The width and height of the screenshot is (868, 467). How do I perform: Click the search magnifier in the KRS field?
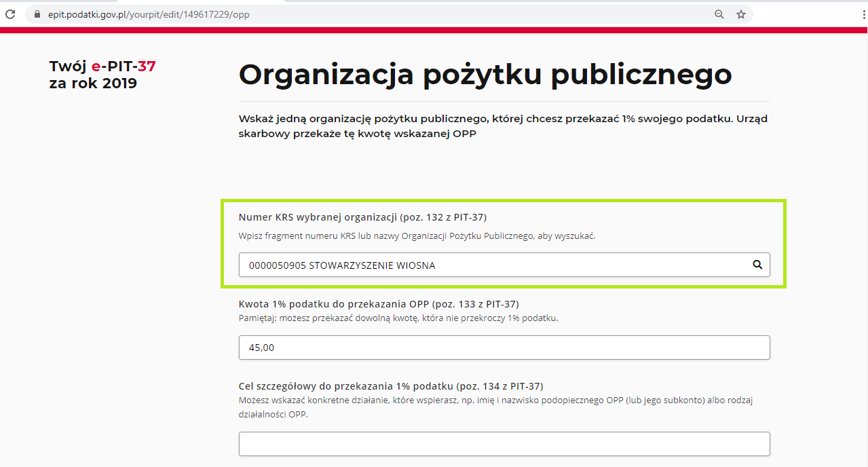click(x=757, y=265)
